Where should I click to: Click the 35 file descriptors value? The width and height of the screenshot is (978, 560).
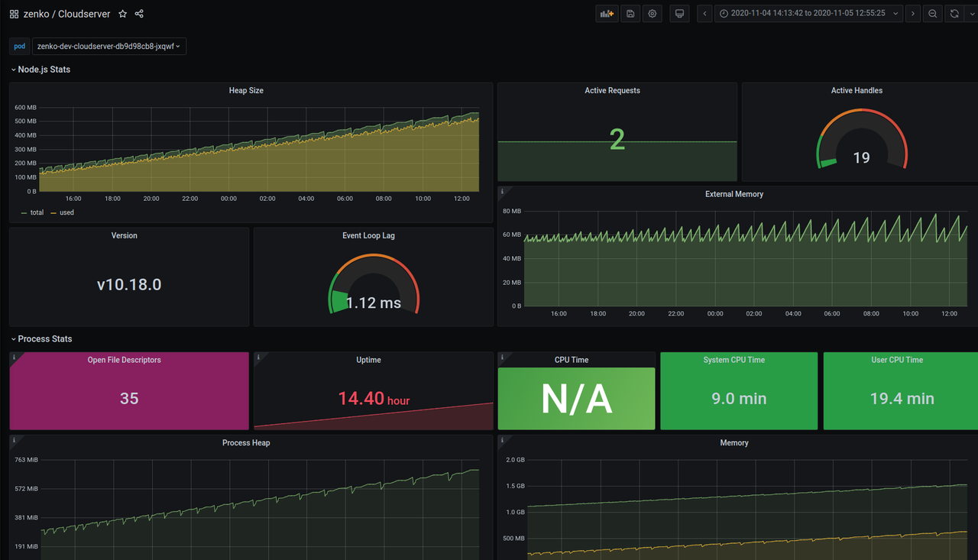tap(129, 399)
